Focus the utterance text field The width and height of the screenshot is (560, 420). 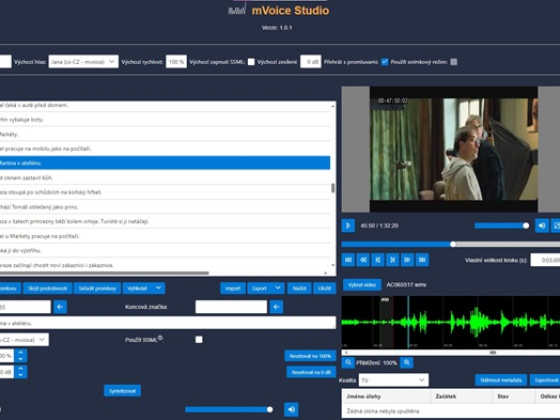[x=168, y=323]
